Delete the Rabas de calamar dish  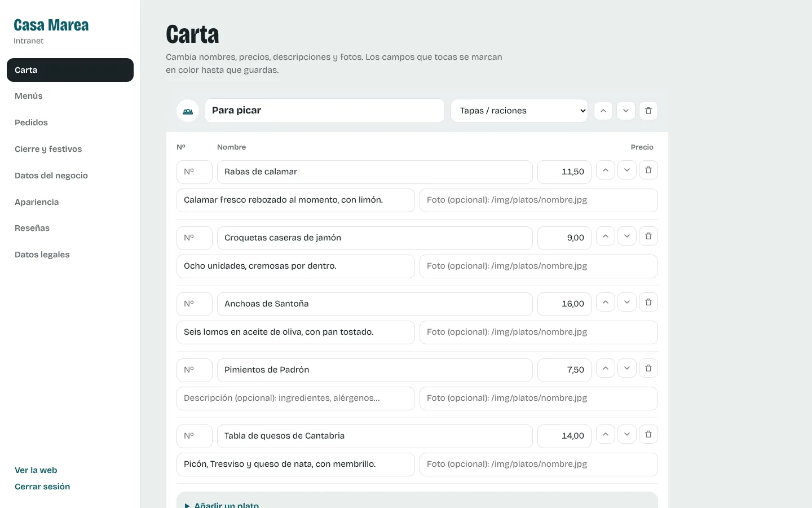coord(648,170)
